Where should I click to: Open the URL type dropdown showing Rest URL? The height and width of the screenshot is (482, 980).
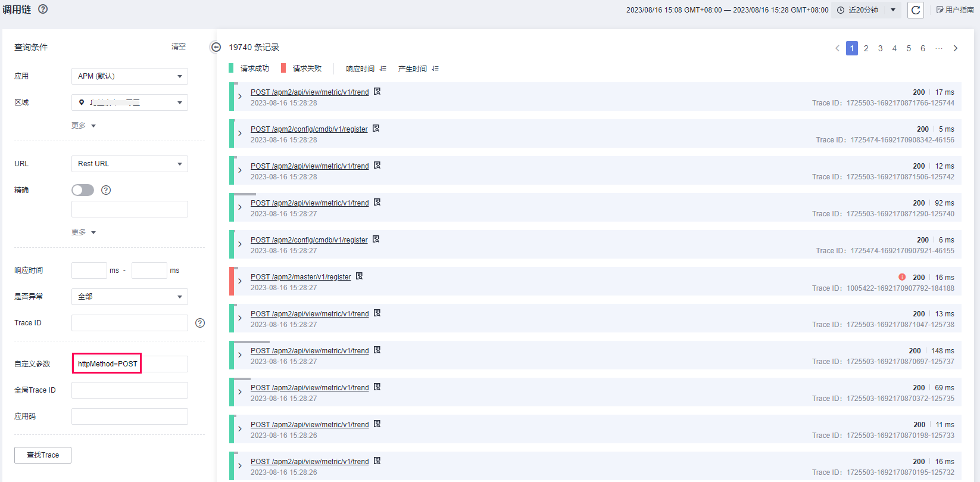pos(130,164)
